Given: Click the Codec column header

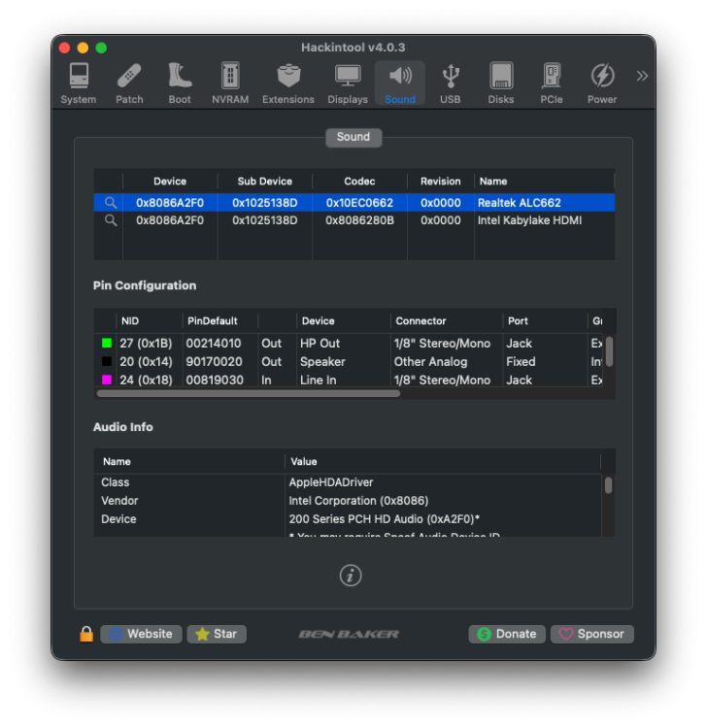Looking at the screenshot, I should (359, 182).
